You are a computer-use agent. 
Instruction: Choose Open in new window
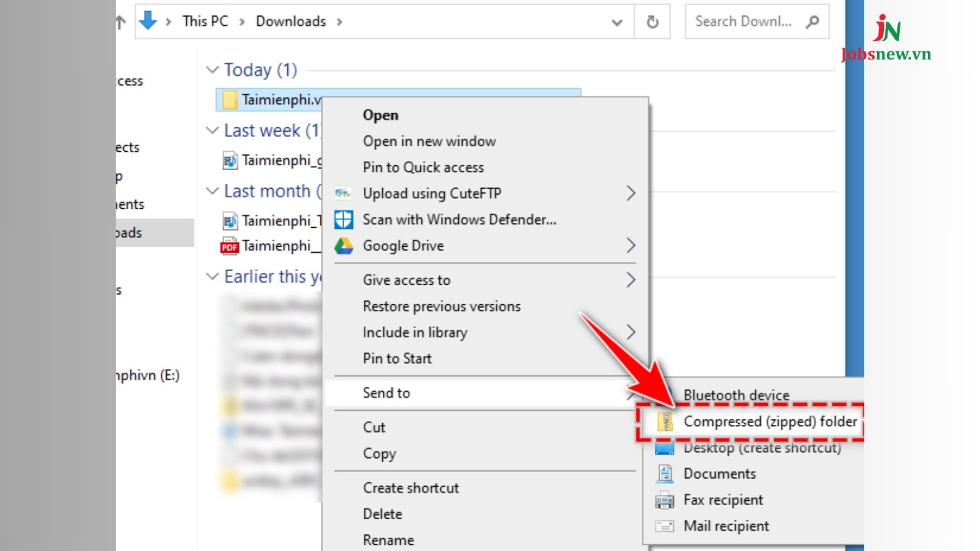(x=429, y=141)
